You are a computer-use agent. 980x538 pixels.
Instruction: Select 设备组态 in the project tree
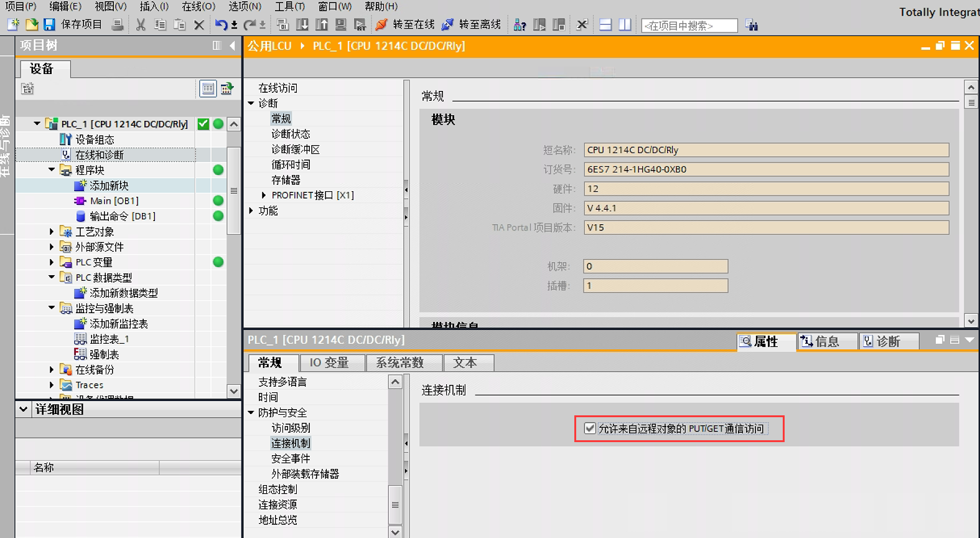point(95,139)
